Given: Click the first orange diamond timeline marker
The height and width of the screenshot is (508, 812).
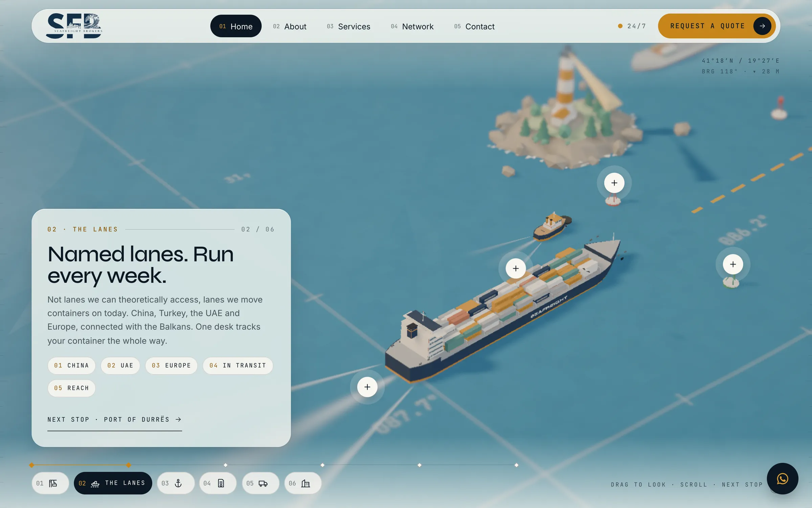Looking at the screenshot, I should pyautogui.click(x=31, y=465).
